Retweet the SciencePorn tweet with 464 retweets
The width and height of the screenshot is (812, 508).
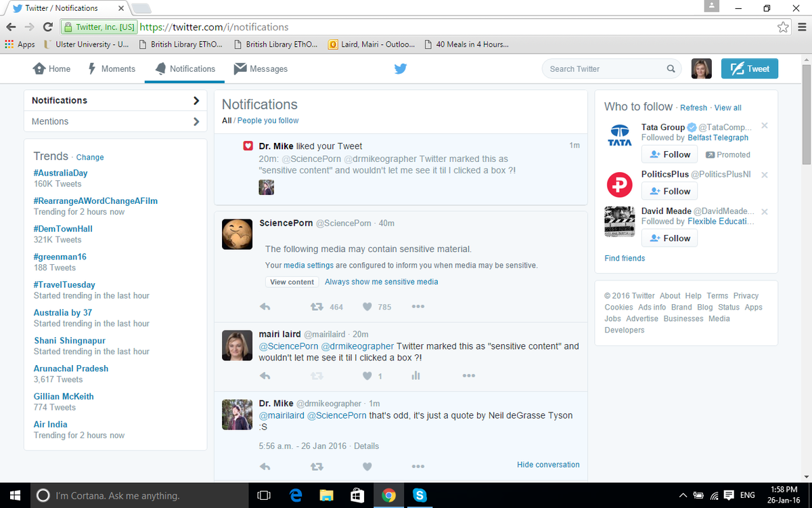(x=316, y=307)
